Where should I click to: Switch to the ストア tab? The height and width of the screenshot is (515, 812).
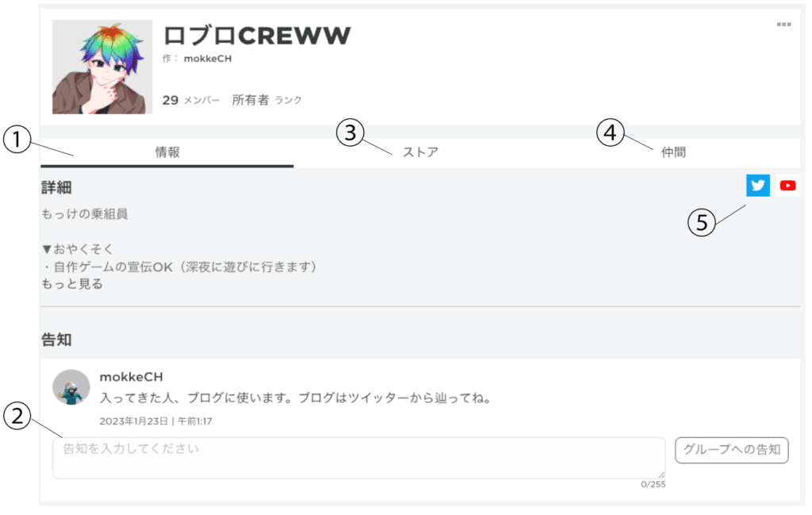click(x=420, y=152)
